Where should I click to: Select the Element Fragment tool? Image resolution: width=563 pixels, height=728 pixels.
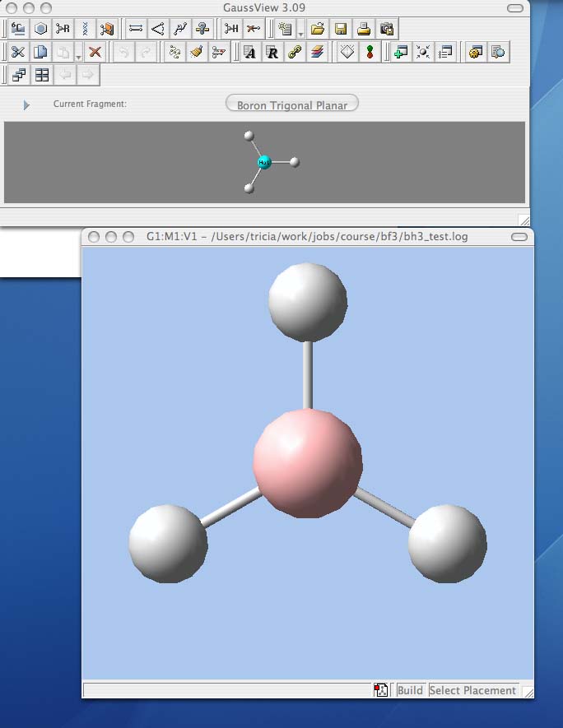point(18,29)
